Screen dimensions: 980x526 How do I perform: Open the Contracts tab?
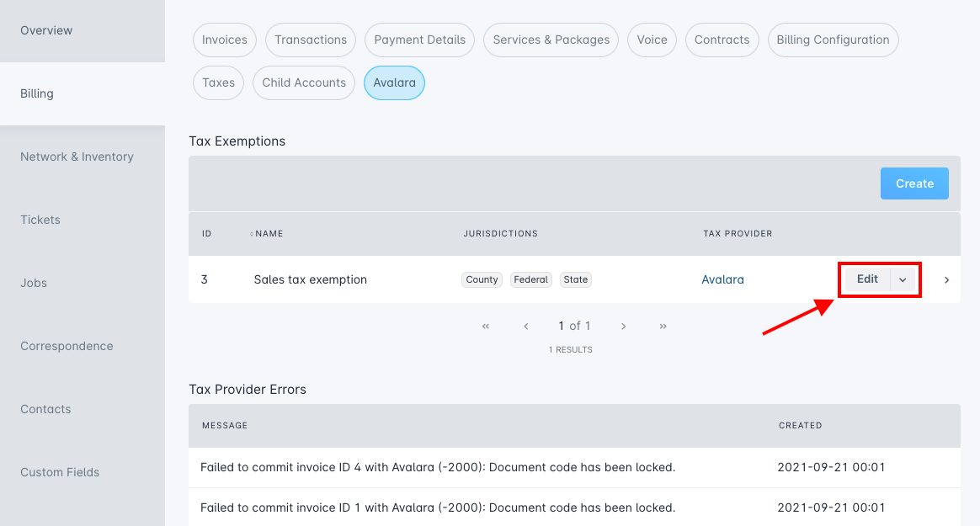click(722, 40)
